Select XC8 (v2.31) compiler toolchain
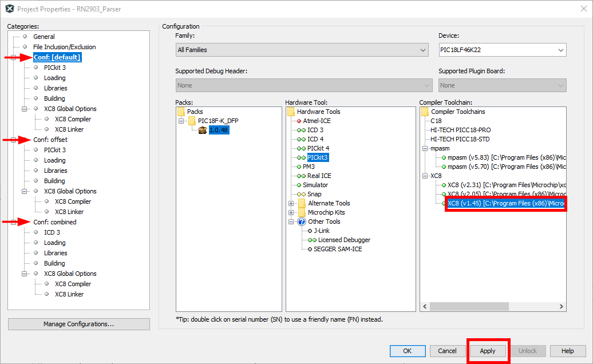The height and width of the screenshot is (364, 593). (507, 185)
